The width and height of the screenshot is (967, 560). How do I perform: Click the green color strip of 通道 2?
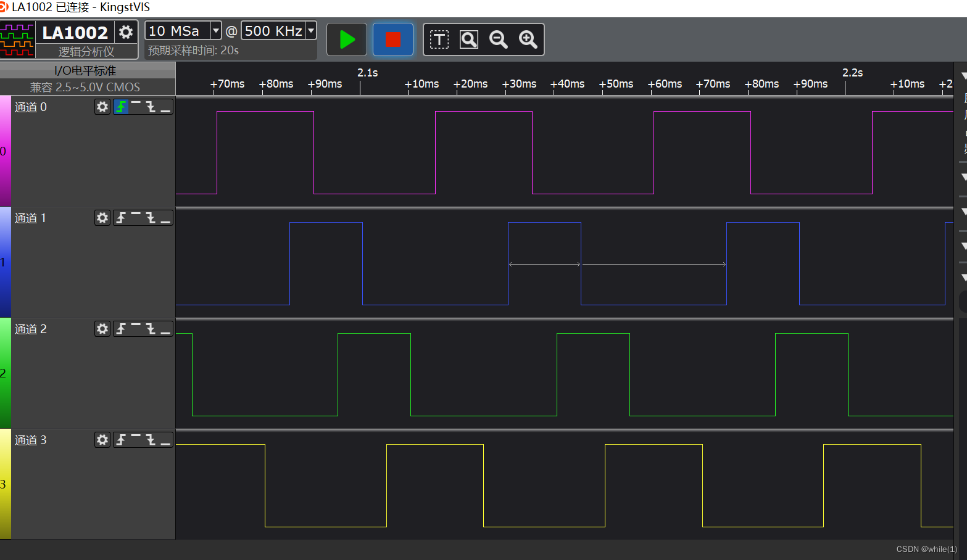pos(6,373)
